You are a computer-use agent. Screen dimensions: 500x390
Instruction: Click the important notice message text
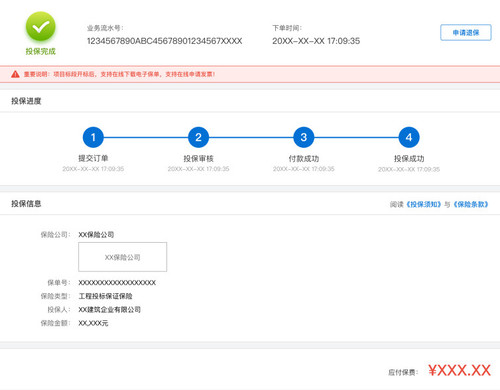click(x=119, y=74)
